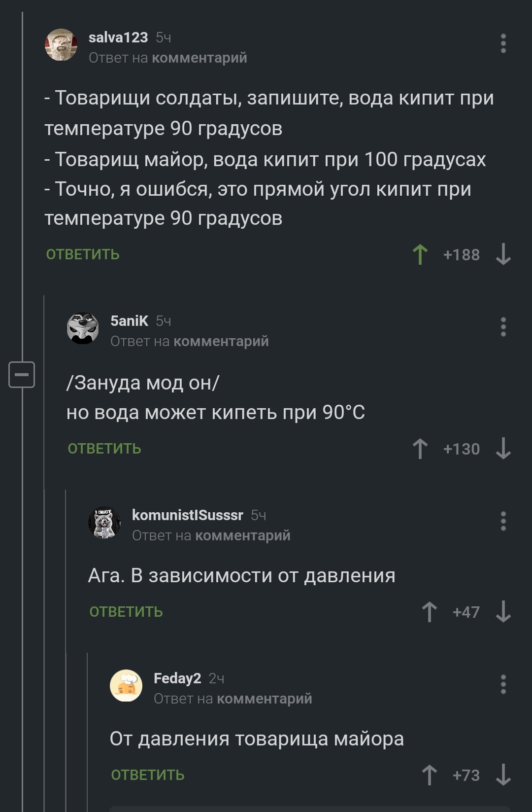Open three-dot menu on Feday2's comment

point(503,684)
